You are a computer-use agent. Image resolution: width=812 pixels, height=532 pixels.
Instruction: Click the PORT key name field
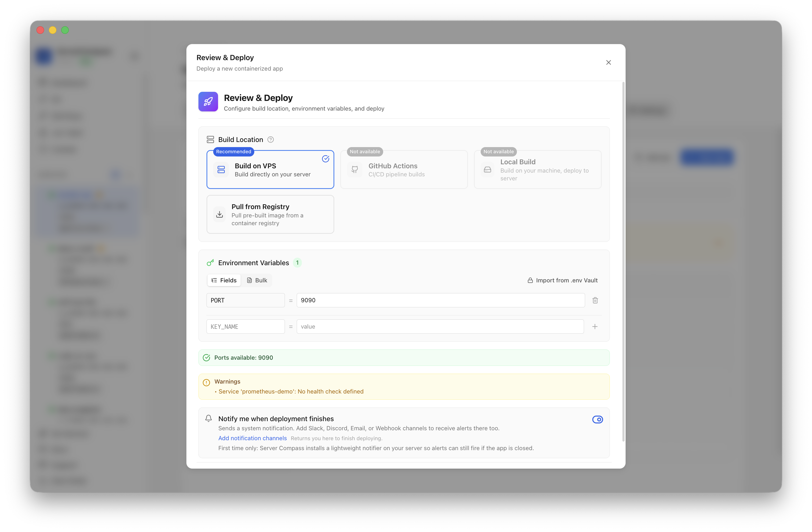coord(246,300)
